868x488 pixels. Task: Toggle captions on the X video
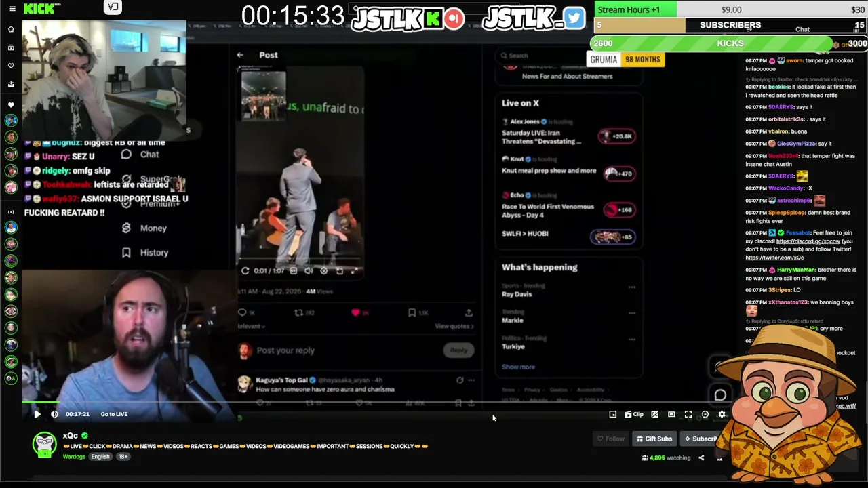click(293, 270)
